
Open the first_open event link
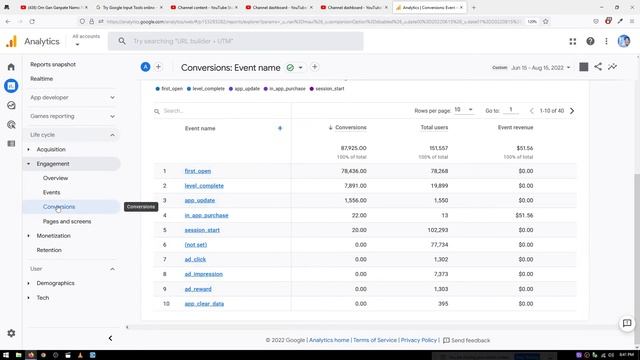(198, 171)
